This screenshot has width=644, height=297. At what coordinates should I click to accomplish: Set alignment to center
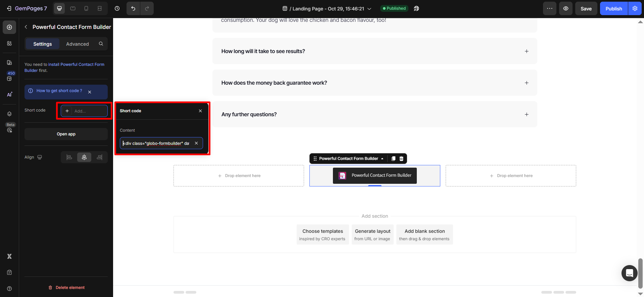pos(84,157)
